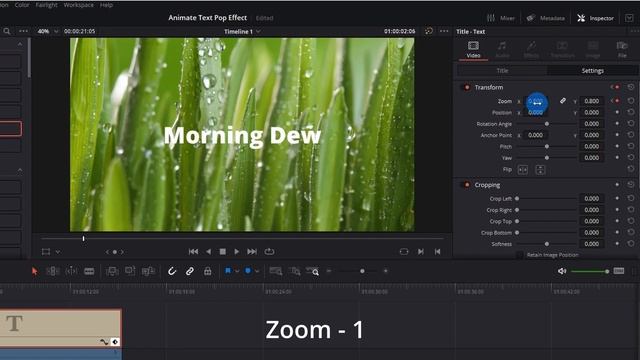Select the Settings sub-tab

(x=593, y=71)
